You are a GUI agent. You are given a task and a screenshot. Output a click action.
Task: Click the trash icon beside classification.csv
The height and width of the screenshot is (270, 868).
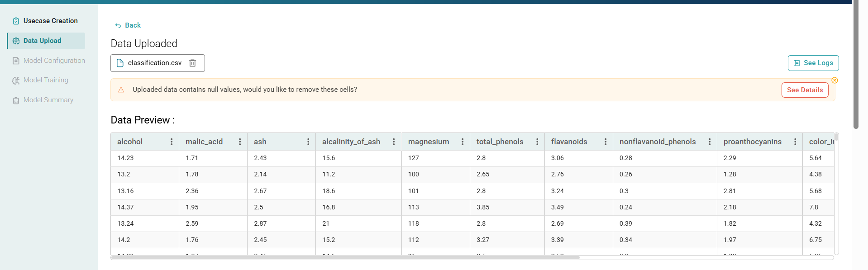point(192,63)
